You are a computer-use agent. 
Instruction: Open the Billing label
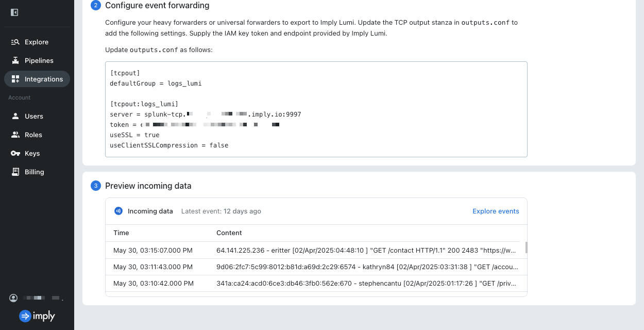35,172
